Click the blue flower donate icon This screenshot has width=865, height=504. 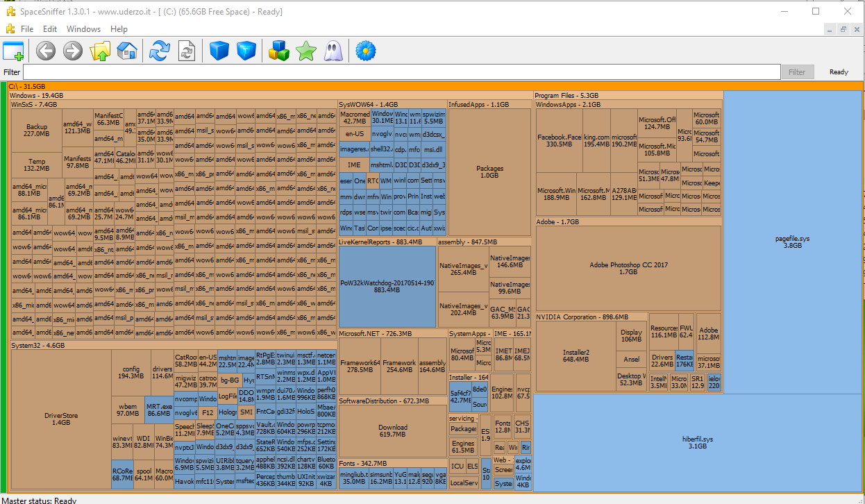366,51
